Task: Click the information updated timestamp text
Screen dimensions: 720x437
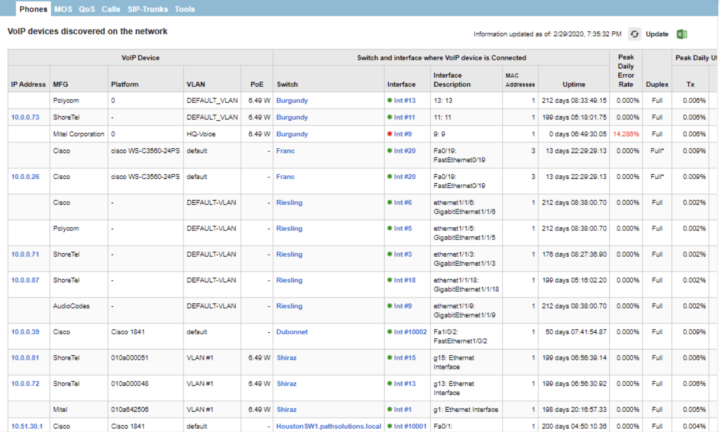Action: [547, 34]
